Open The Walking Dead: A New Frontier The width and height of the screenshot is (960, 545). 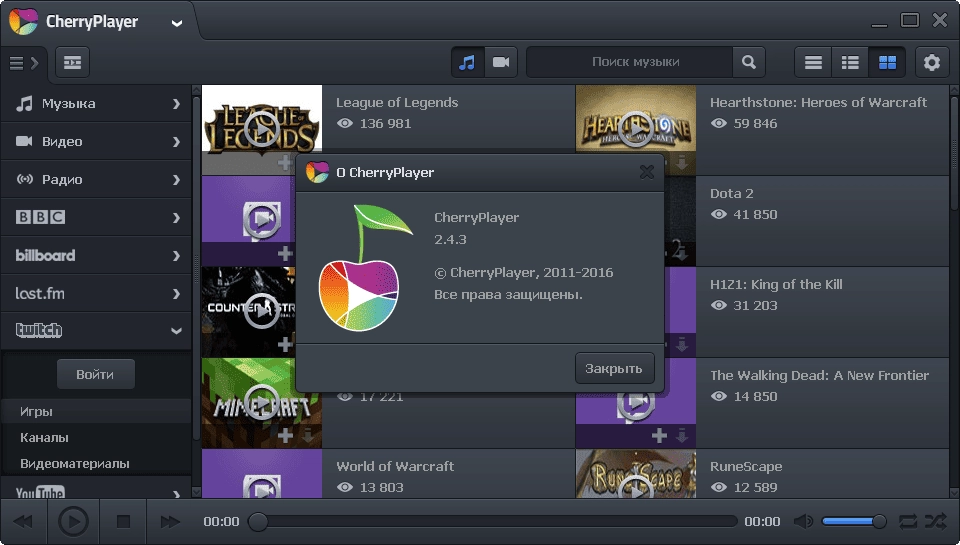click(819, 375)
